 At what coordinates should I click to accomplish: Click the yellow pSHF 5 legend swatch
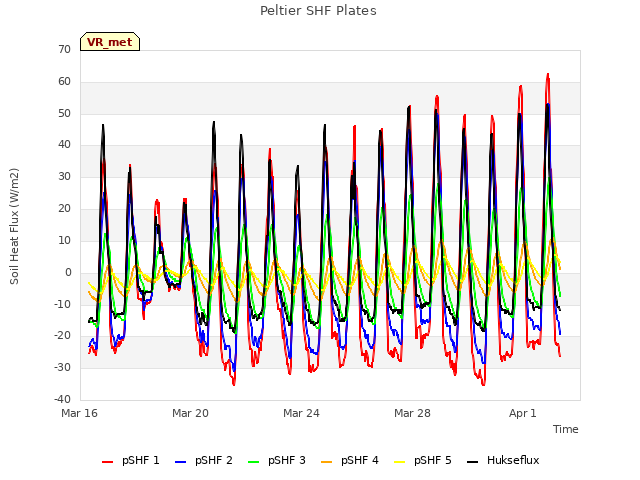400,462
